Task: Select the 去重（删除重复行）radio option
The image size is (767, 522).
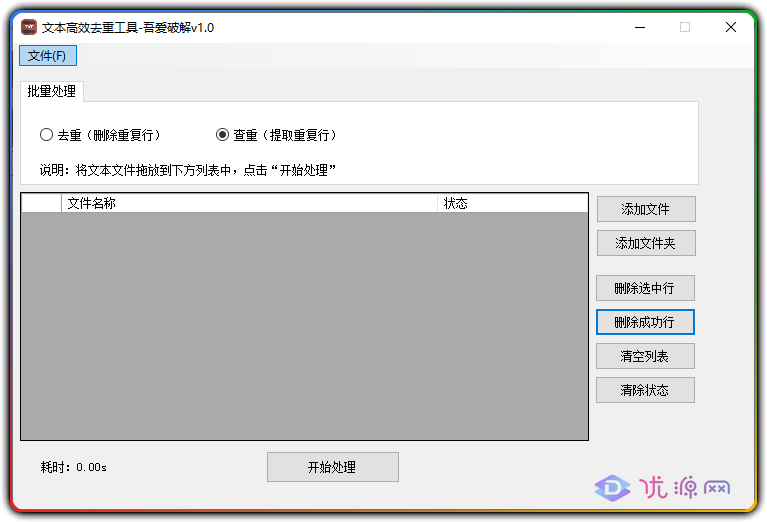Action: (46, 135)
